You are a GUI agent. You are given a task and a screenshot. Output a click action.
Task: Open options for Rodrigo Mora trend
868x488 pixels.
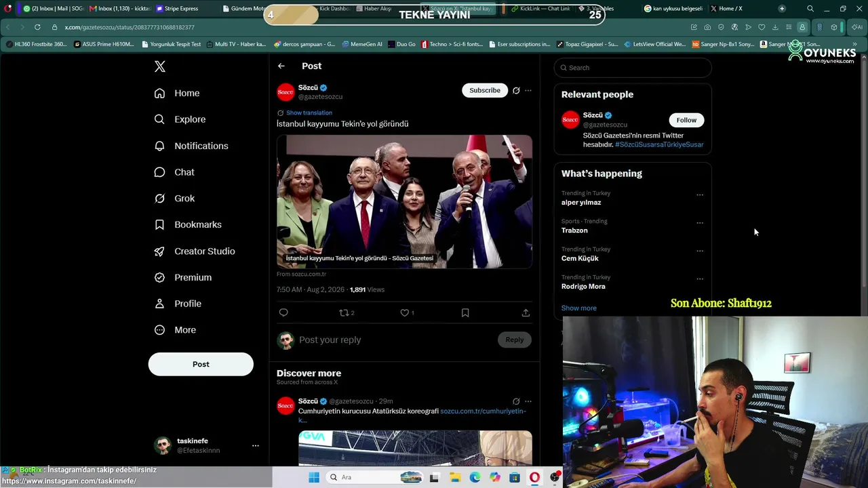[700, 279]
